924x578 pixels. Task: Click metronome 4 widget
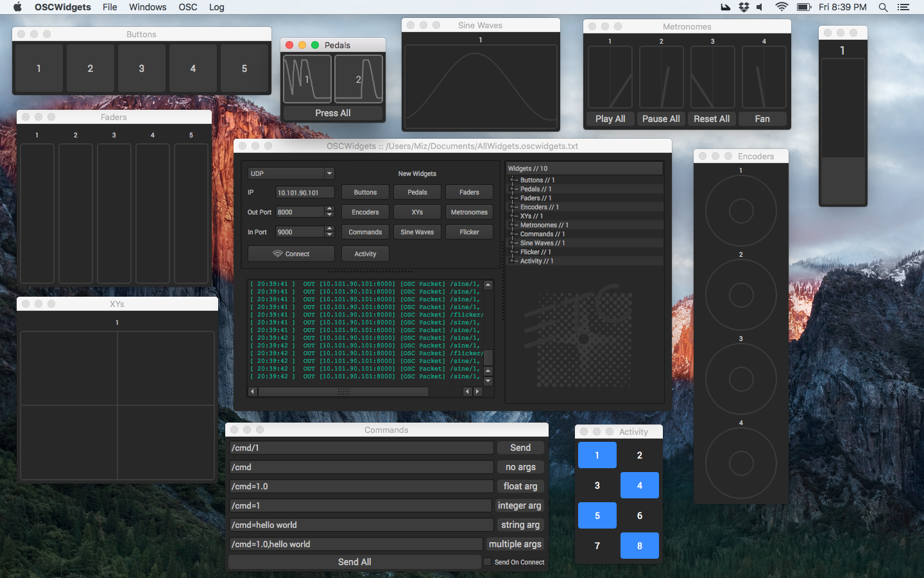[x=764, y=77]
